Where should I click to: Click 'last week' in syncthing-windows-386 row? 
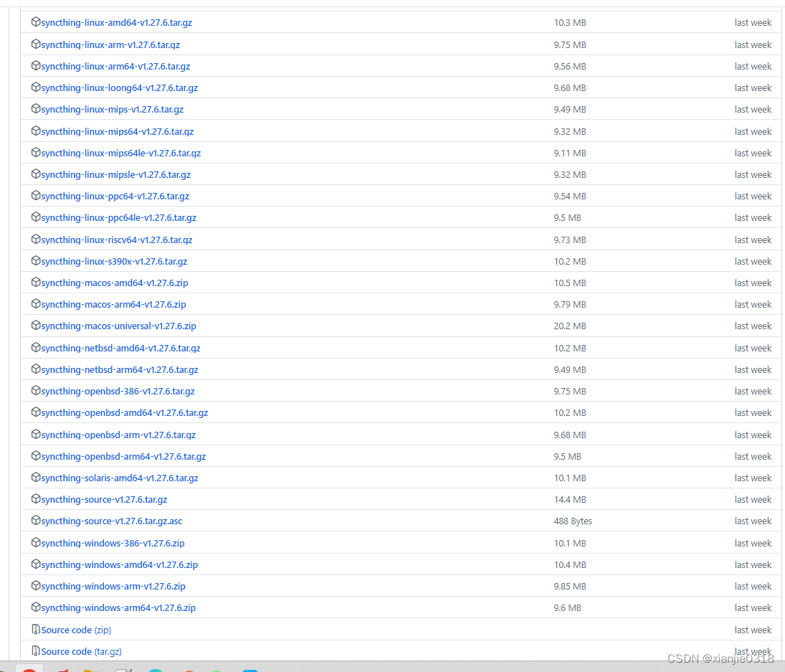click(753, 544)
